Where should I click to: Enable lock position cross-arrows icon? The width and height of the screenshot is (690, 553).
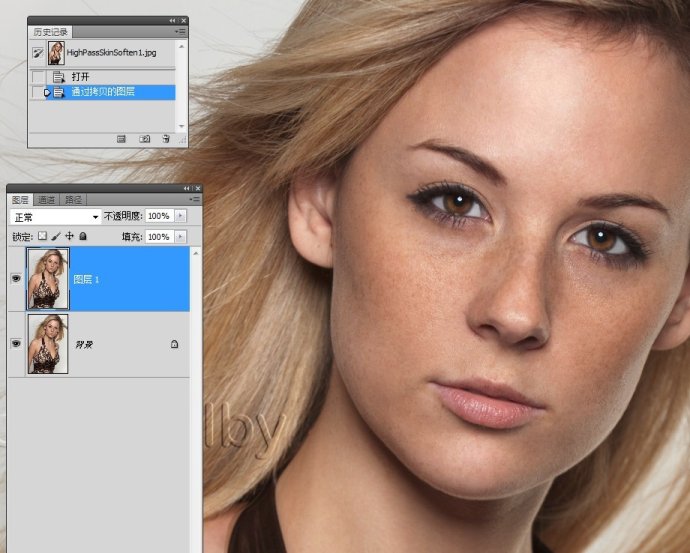[x=70, y=236]
